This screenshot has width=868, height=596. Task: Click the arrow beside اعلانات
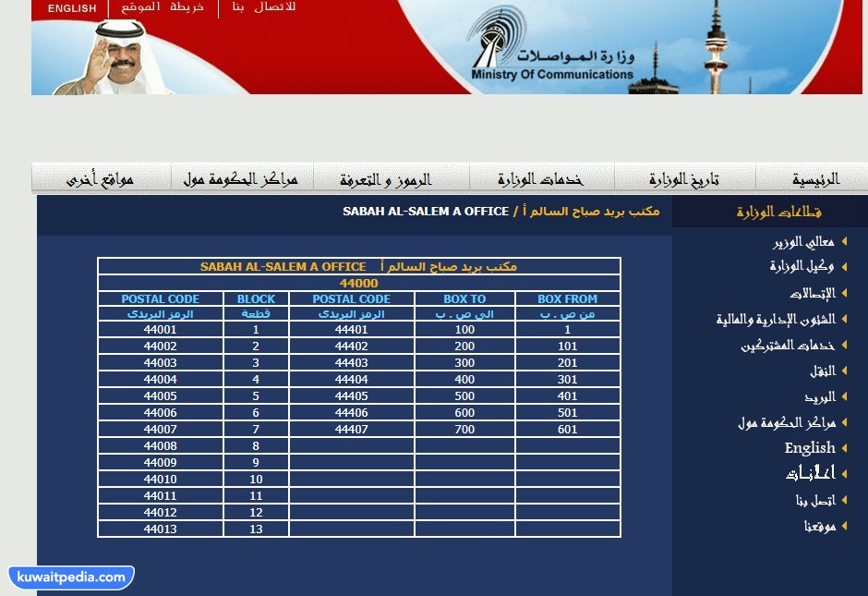(x=845, y=474)
